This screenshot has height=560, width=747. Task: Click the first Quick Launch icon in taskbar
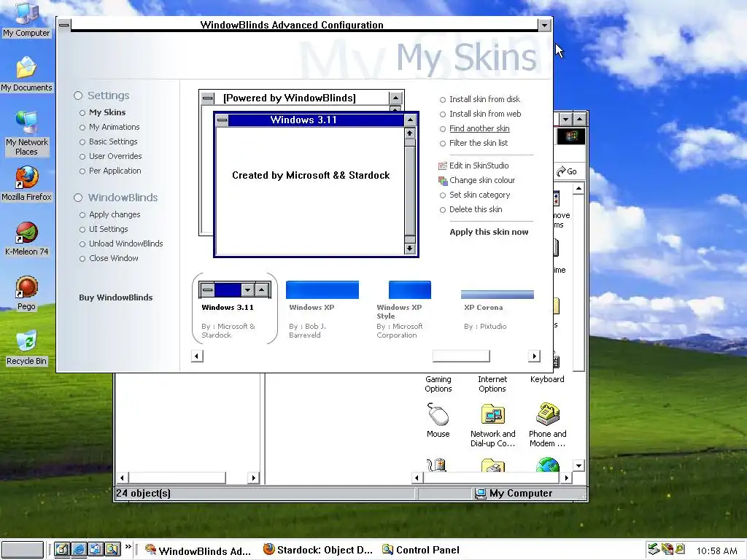[62, 550]
